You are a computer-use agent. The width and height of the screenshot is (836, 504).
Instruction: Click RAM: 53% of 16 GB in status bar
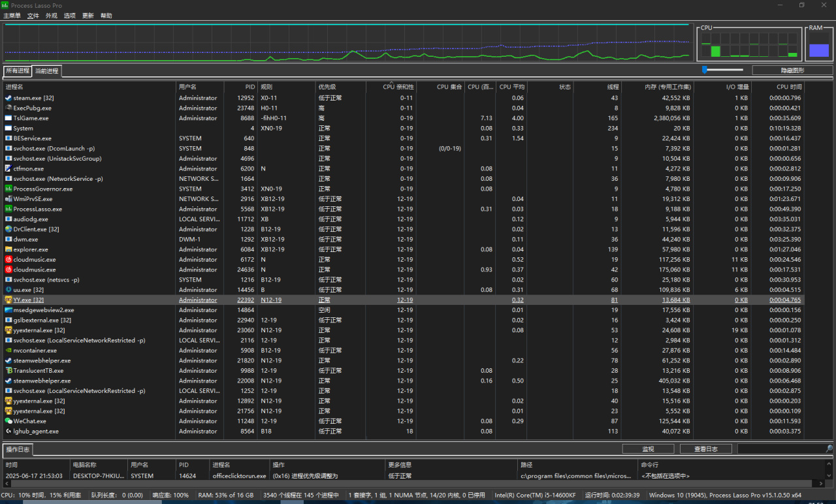[225, 496]
